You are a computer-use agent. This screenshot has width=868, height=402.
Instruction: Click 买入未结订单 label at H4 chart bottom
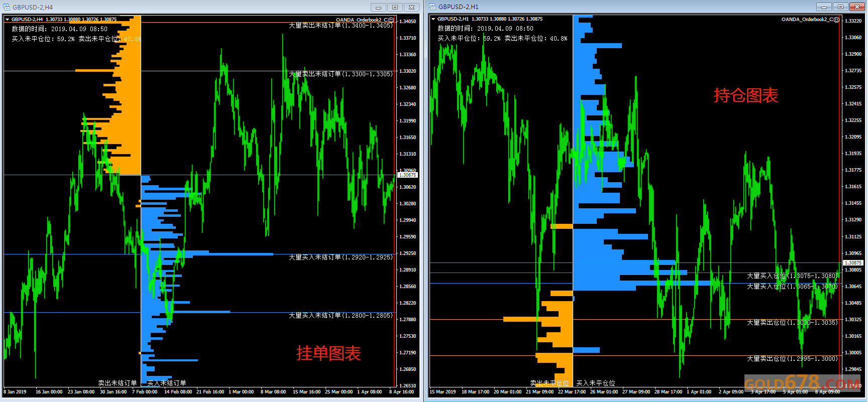point(167,383)
